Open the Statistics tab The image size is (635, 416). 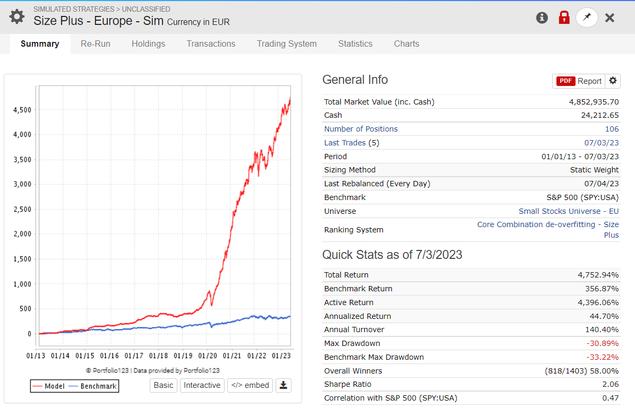(x=355, y=44)
